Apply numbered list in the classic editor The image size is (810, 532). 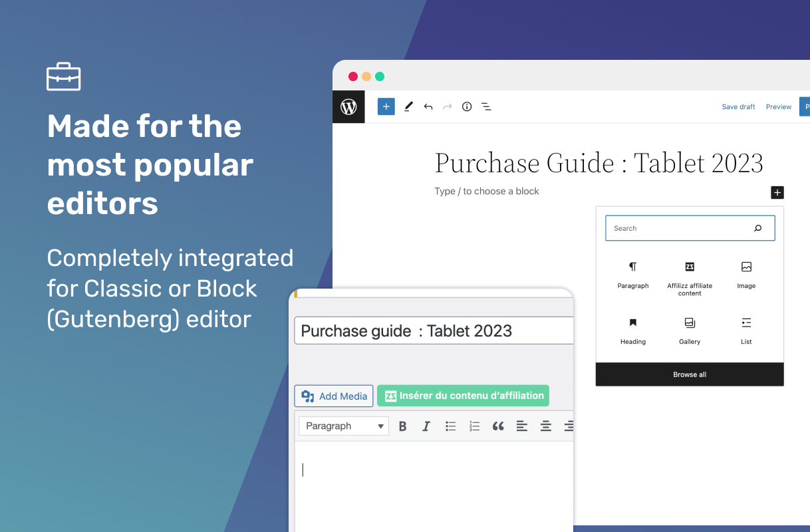[x=474, y=426]
